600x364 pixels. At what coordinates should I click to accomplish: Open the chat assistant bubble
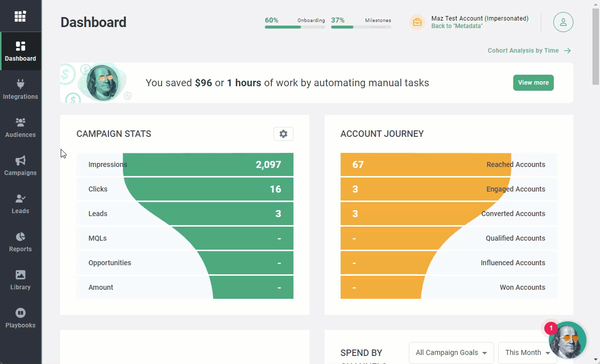[x=567, y=340]
